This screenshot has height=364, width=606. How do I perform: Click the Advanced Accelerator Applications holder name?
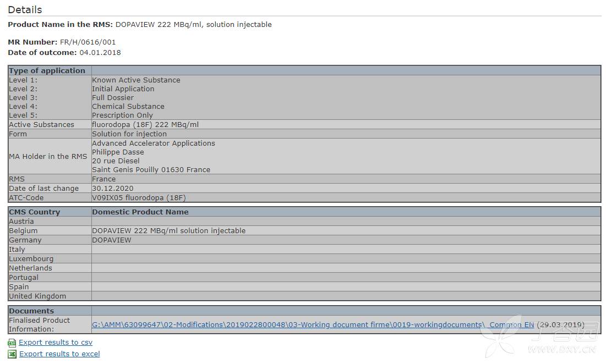coord(154,144)
